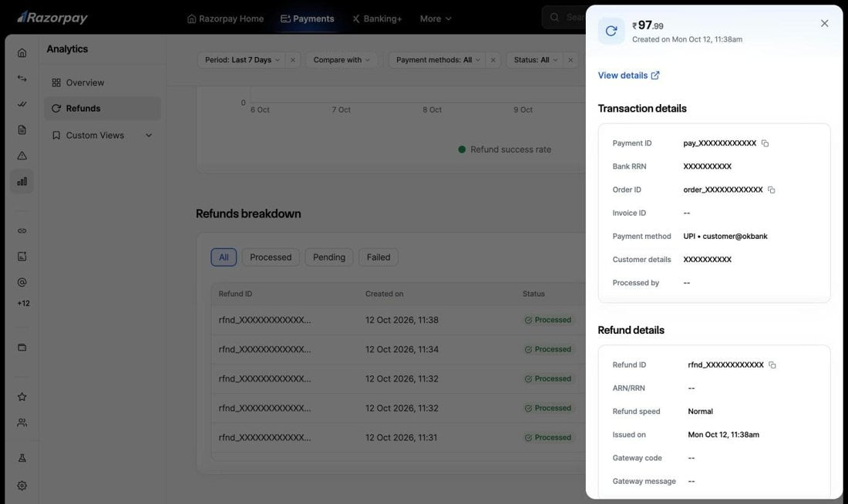
Task: Copy the Refund ID value
Action: (x=772, y=365)
